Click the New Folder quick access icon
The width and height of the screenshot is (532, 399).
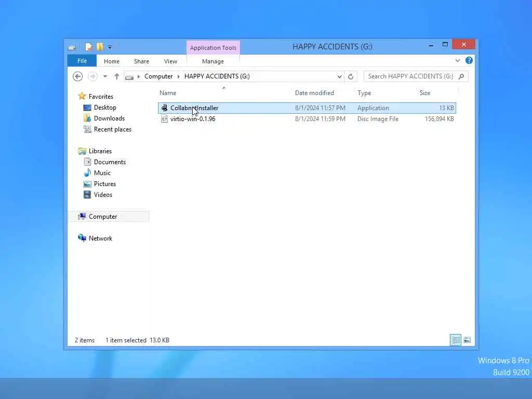pyautogui.click(x=100, y=47)
